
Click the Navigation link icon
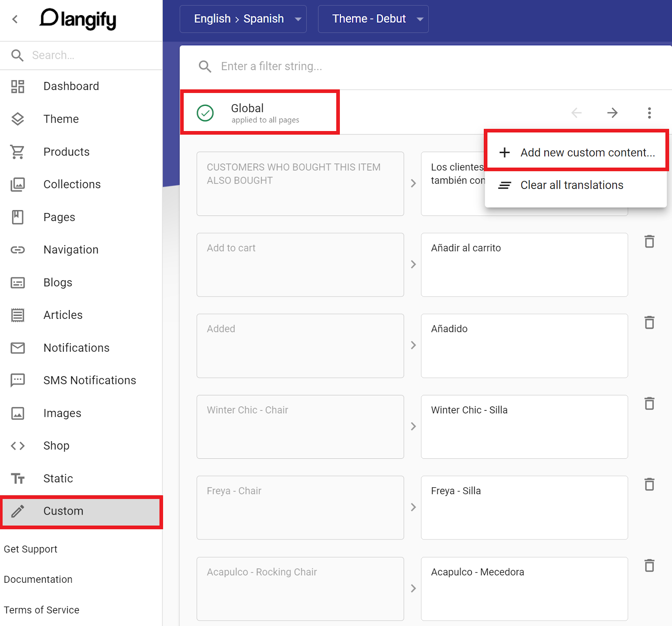[18, 250]
